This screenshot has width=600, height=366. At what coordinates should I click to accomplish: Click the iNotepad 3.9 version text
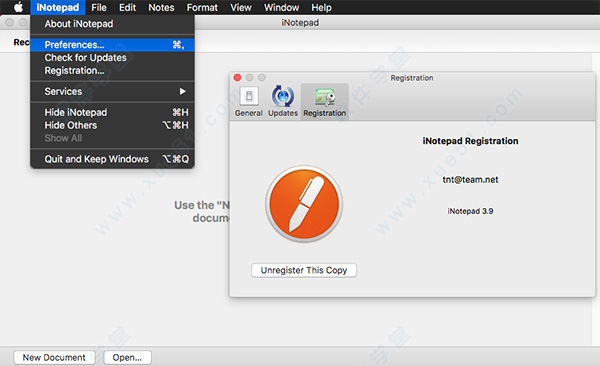[470, 211]
